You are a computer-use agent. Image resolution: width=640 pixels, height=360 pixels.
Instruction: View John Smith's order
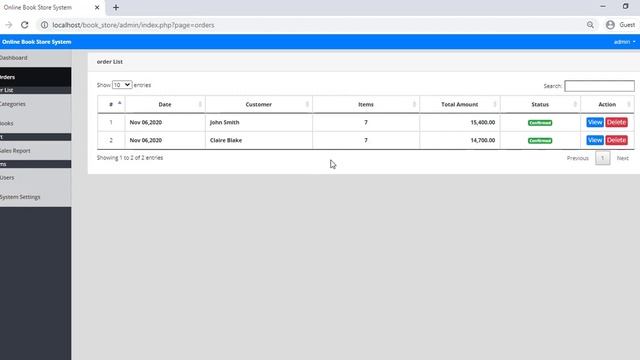coord(595,122)
